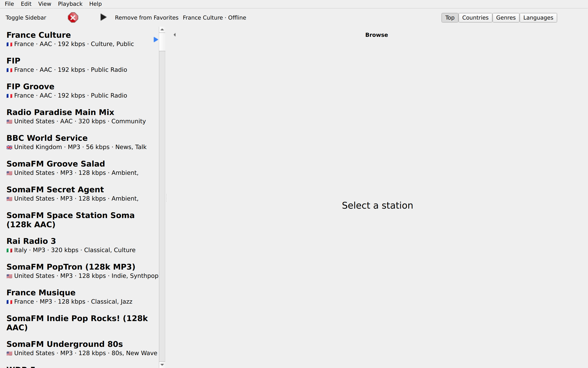Click the France flag under FIP Groove

click(x=9, y=96)
